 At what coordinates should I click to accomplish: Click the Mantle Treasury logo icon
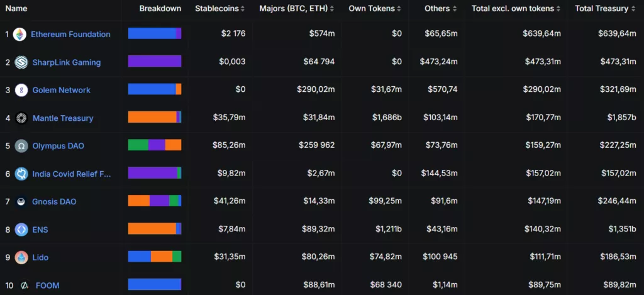(21, 118)
